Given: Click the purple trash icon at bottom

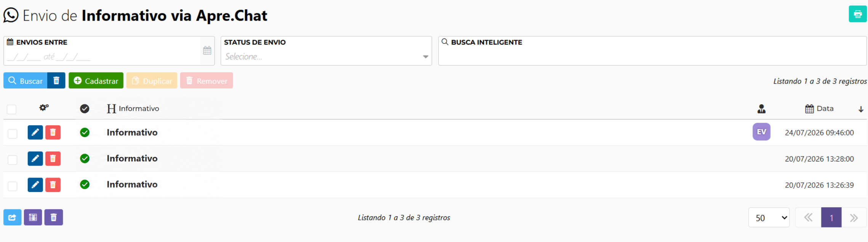Looking at the screenshot, I should 53,217.
